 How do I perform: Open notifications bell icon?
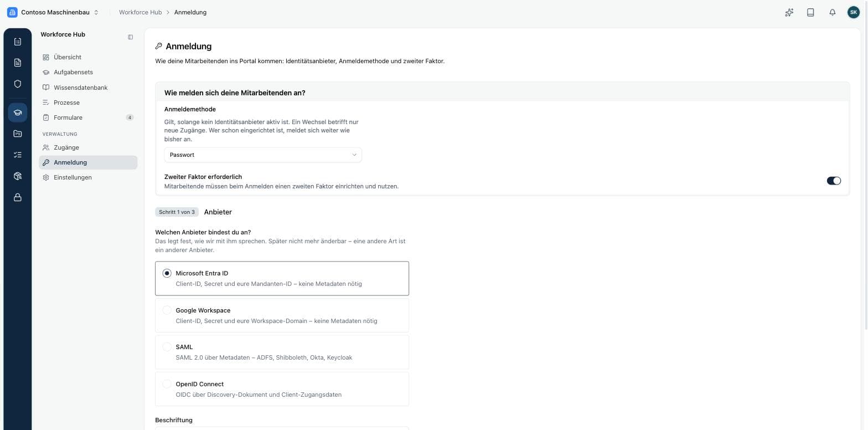(x=832, y=12)
